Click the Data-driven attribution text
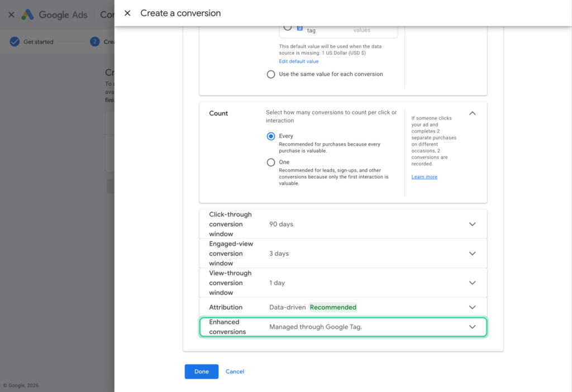This screenshot has height=392, width=572. tap(288, 307)
